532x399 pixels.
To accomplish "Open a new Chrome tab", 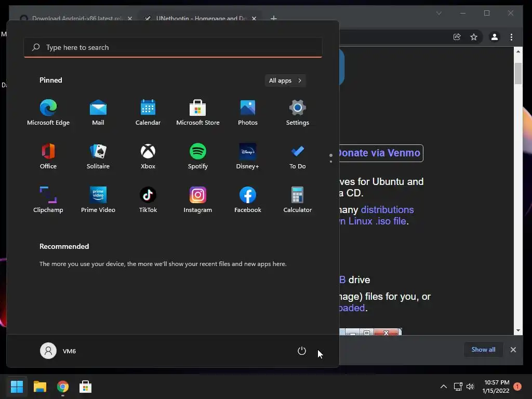I will [274, 18].
